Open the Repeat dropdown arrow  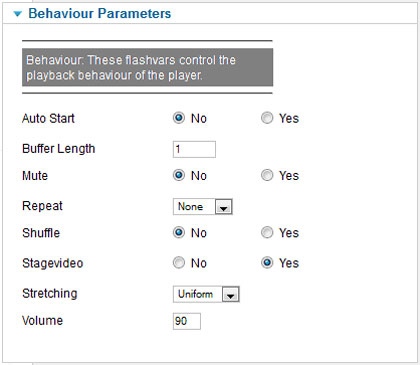(x=224, y=207)
